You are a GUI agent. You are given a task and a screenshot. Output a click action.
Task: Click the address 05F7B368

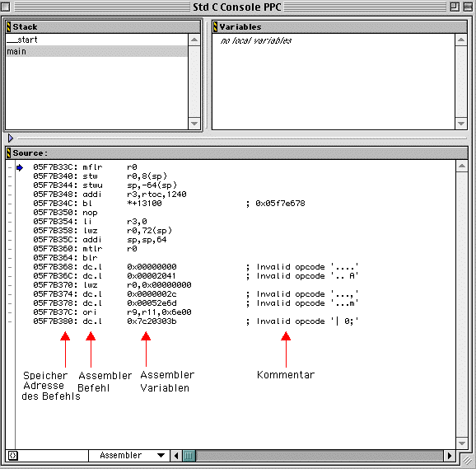pyautogui.click(x=54, y=267)
